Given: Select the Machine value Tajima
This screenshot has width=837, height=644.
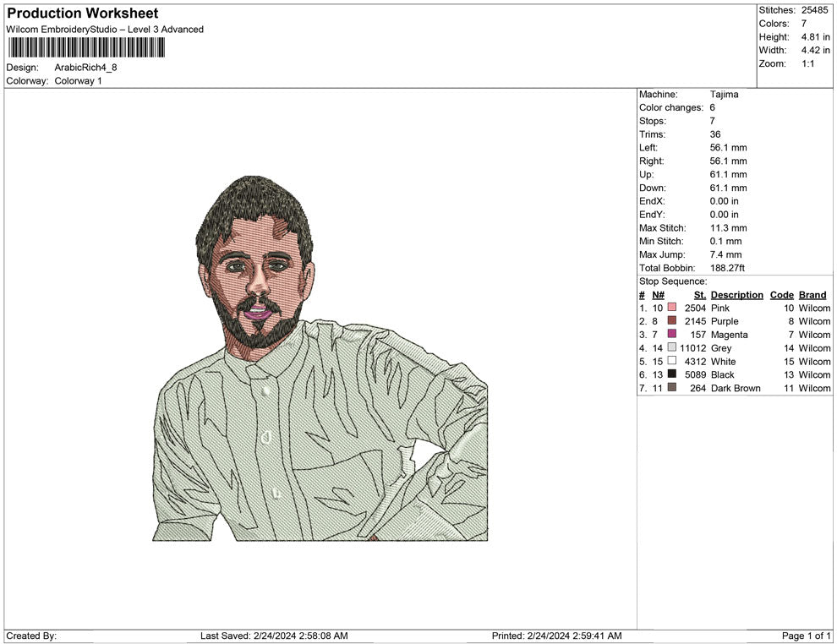Looking at the screenshot, I should [724, 95].
